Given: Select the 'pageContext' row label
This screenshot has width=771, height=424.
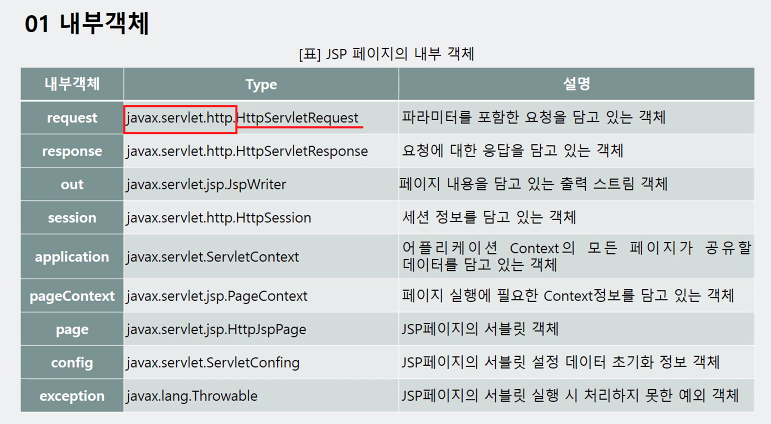Looking at the screenshot, I should click(72, 296).
